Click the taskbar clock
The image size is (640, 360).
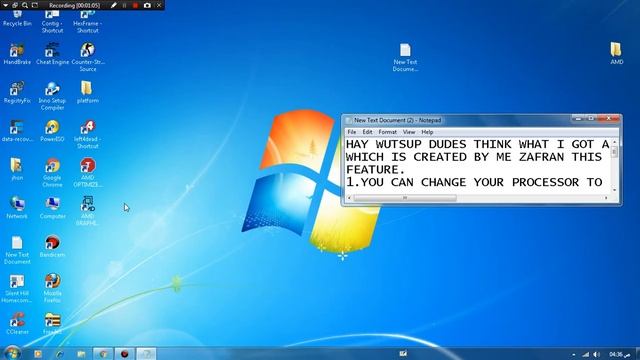pyautogui.click(x=620, y=354)
